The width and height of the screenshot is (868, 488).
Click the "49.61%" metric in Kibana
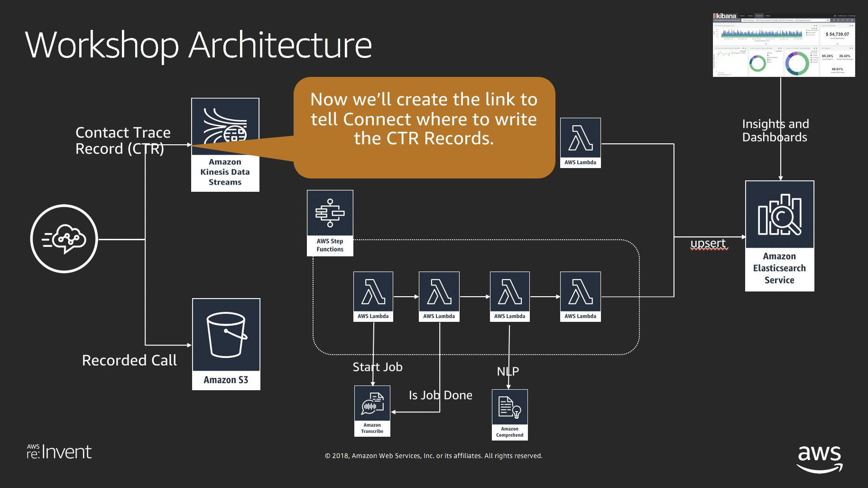click(837, 69)
